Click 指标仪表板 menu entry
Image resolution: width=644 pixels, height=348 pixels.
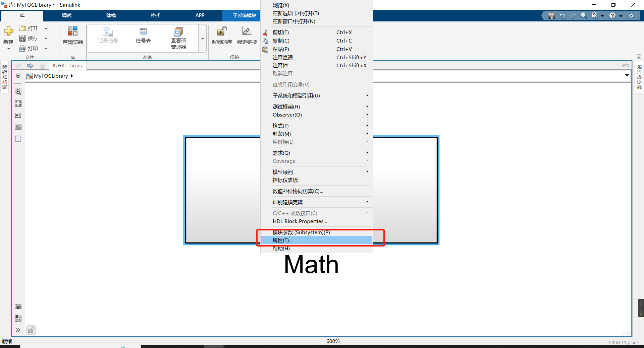click(316, 180)
